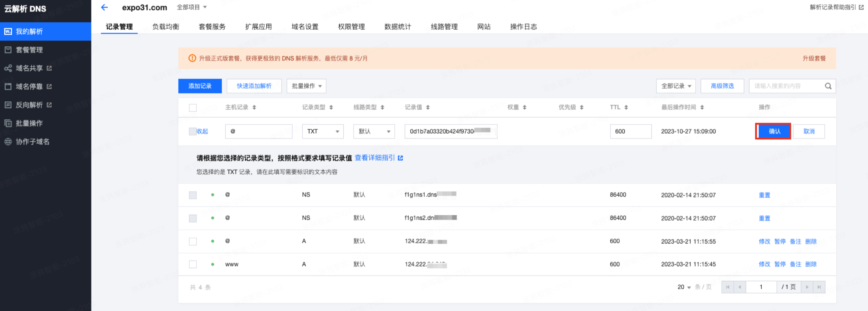Go back using the blue arrow icon

(x=104, y=7)
